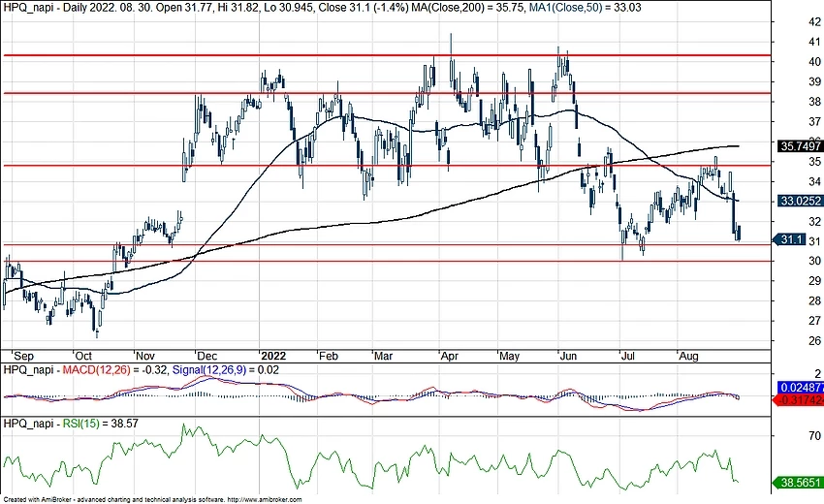Select the green 38.5651 RSI value tag

click(800, 482)
